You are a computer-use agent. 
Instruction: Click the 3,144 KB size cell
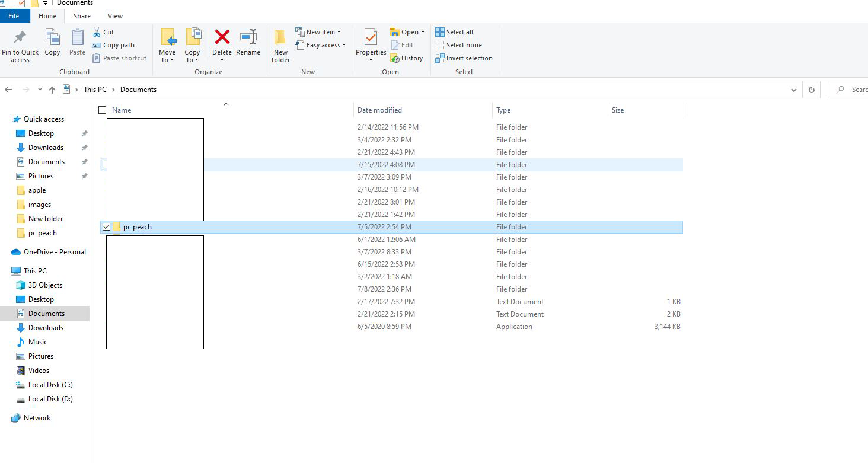click(x=667, y=327)
